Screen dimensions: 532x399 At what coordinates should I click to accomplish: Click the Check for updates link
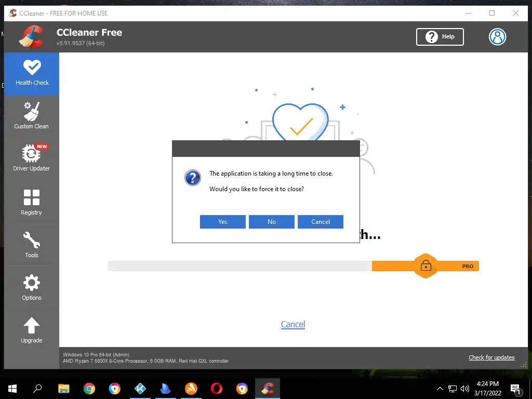coord(491,357)
